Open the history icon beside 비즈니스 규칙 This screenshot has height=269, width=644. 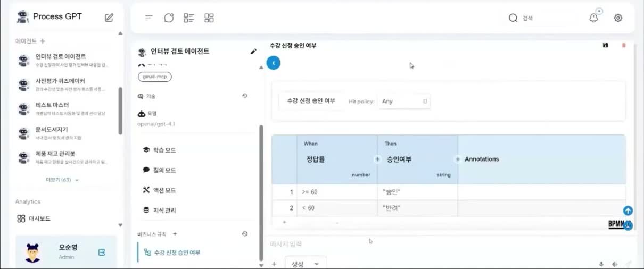click(x=244, y=234)
